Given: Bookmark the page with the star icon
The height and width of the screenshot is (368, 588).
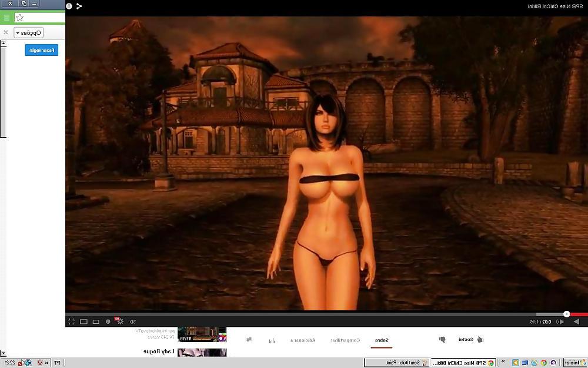Looking at the screenshot, I should (x=20, y=18).
